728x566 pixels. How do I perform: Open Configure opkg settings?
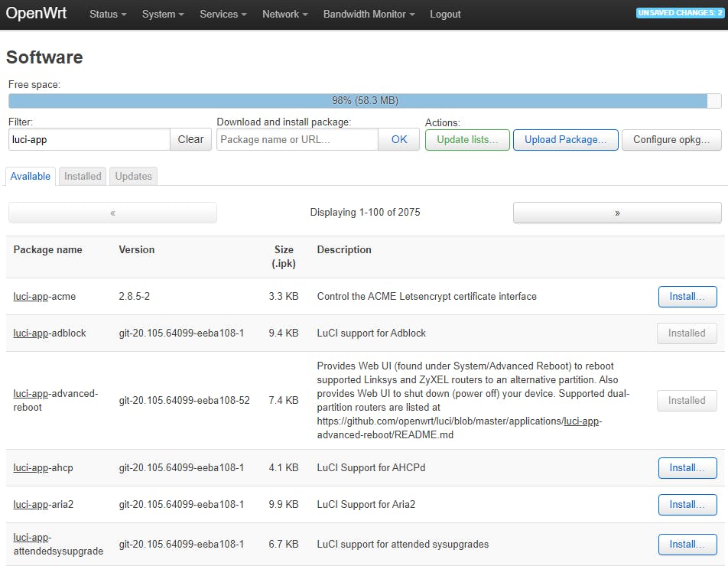tap(671, 139)
